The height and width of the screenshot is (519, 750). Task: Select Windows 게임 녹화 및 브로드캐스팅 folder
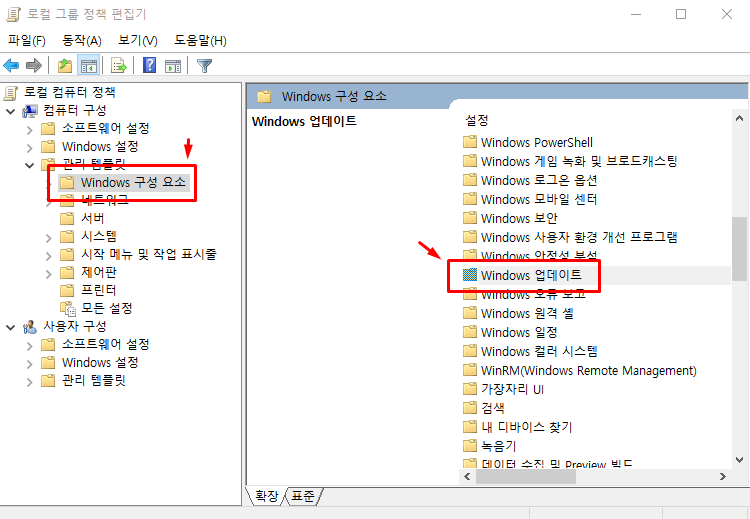click(x=579, y=161)
